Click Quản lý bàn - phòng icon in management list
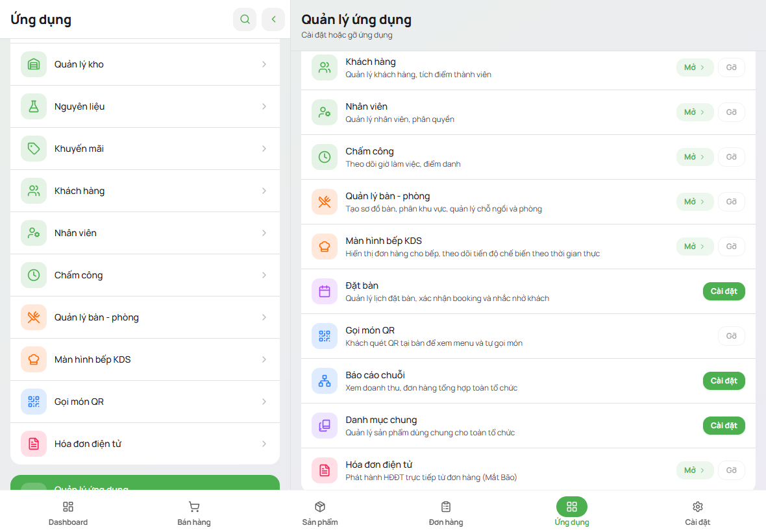Viewport: 766px width, 532px height. pos(325,202)
